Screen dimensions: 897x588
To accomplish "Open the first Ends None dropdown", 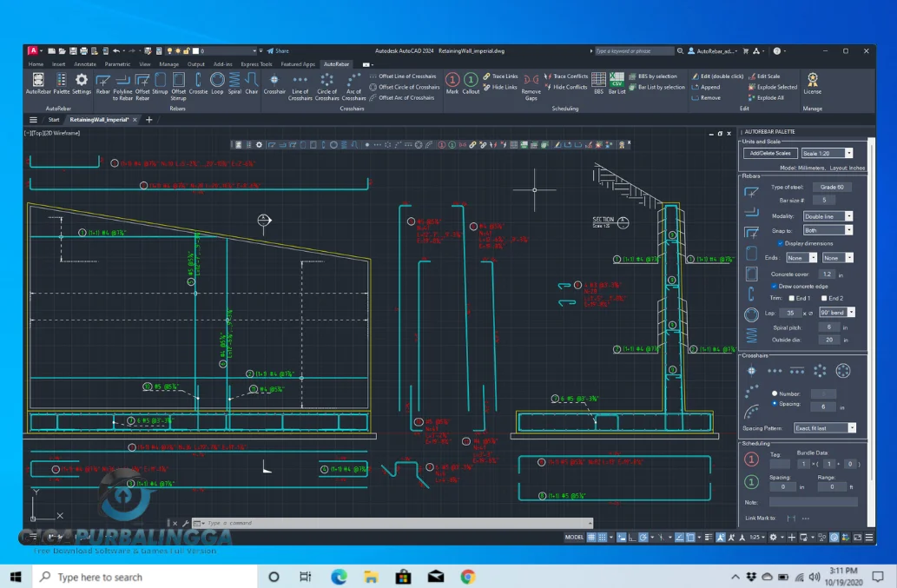I will point(801,258).
